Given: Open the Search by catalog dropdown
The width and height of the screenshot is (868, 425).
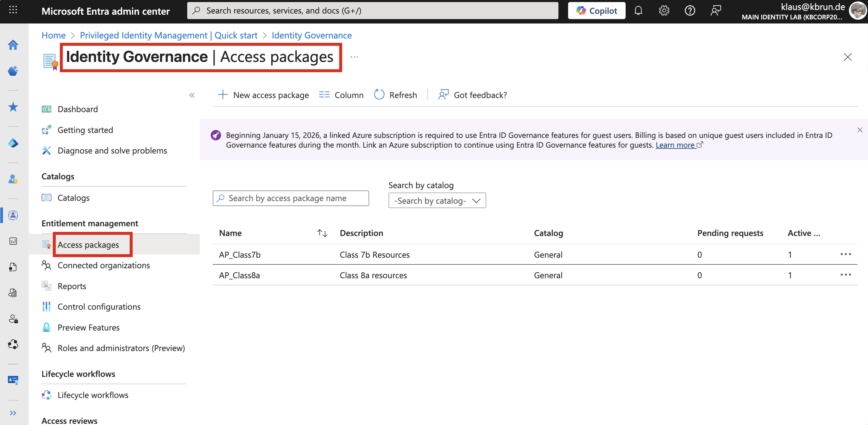Looking at the screenshot, I should click(437, 200).
